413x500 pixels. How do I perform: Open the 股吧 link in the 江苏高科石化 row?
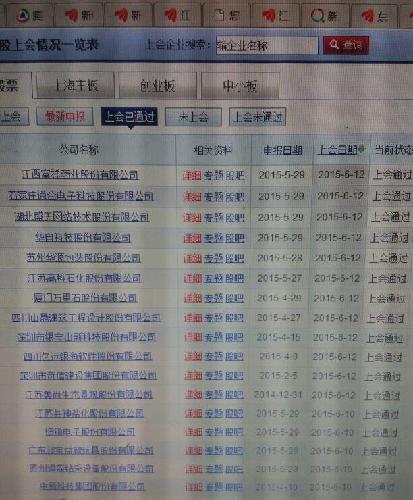tap(235, 278)
